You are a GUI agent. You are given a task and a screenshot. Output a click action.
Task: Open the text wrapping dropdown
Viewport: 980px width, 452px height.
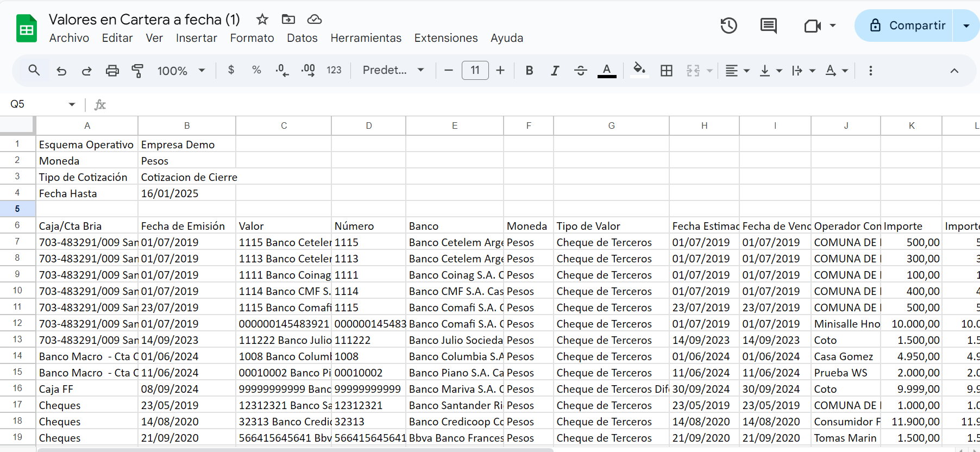coord(803,71)
